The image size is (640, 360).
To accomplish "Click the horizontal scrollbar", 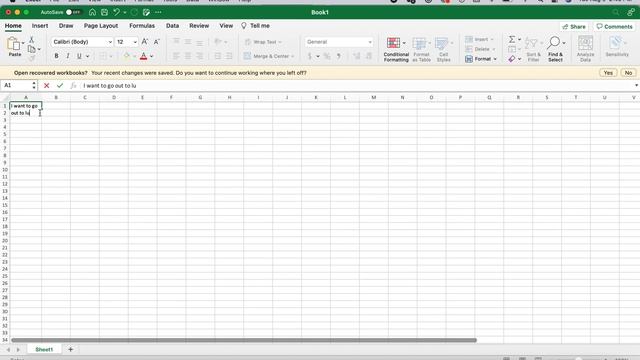I will 244,340.
